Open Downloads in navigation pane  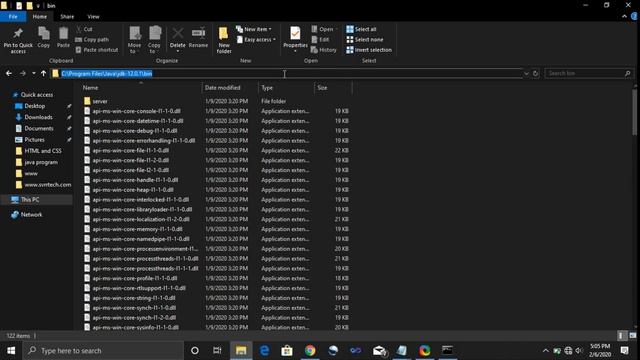point(38,117)
